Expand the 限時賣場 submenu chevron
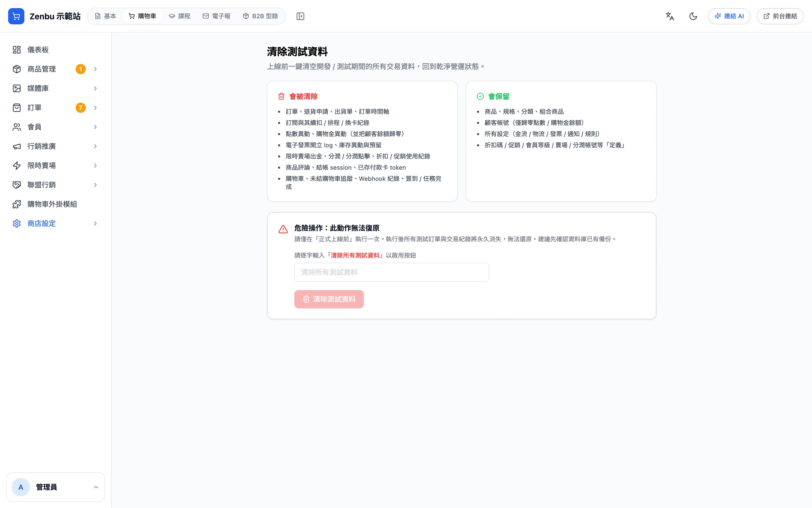812x508 pixels. (x=95, y=166)
